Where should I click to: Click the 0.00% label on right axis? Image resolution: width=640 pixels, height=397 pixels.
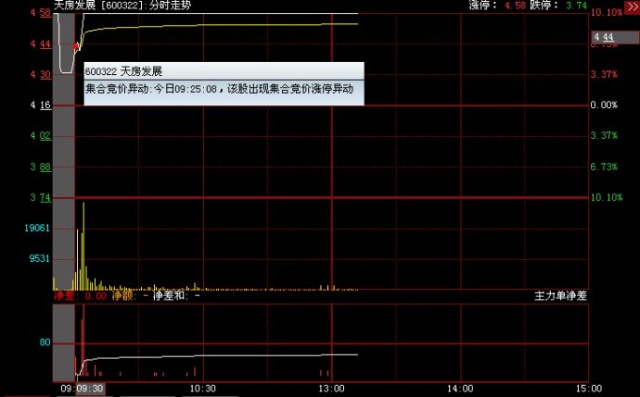(x=604, y=105)
